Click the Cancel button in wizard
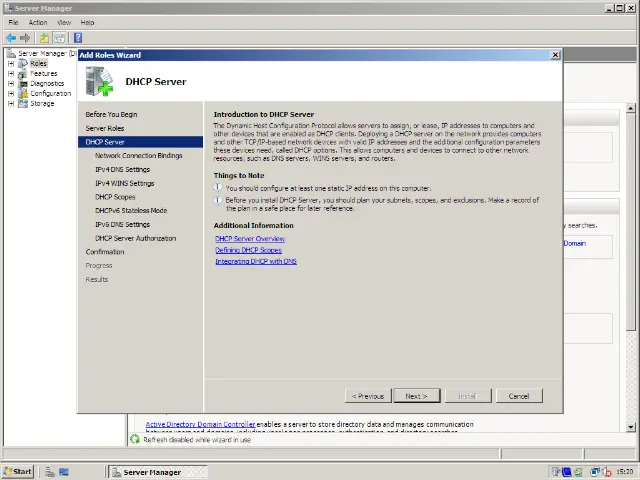The width and height of the screenshot is (640, 480). point(519,396)
